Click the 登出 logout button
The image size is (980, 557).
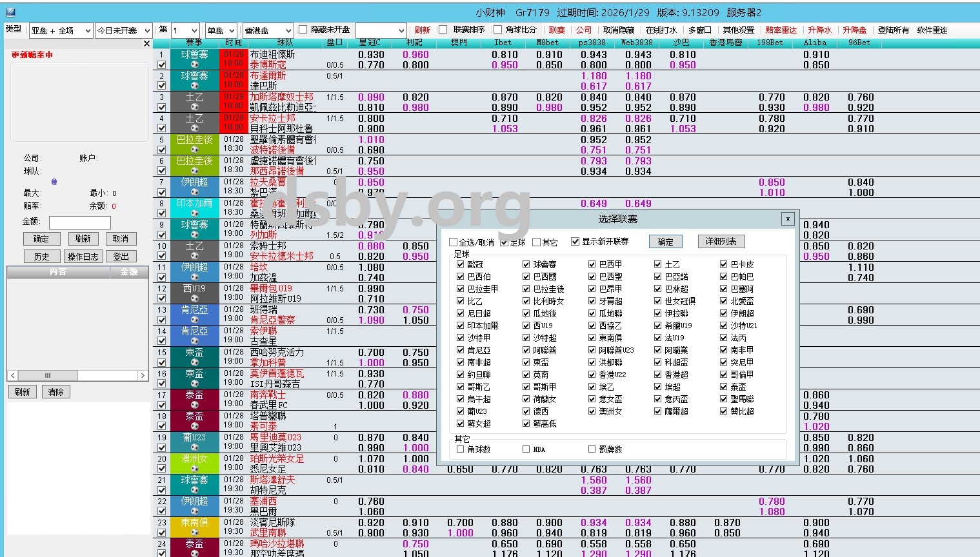coord(120,256)
